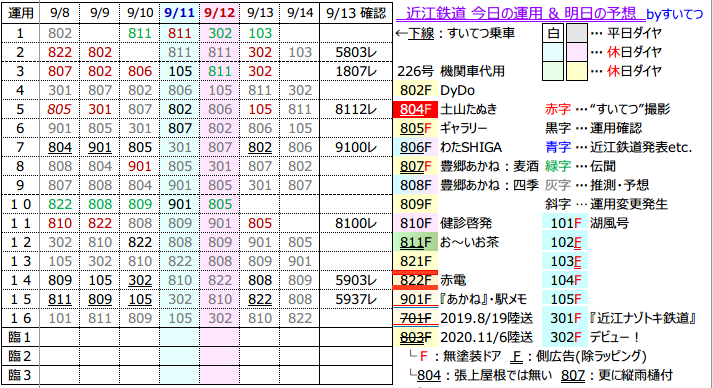Viewport: 713px width, 388px height.
Task: Click the light blue holiday legend swatch
Action: 553,52
